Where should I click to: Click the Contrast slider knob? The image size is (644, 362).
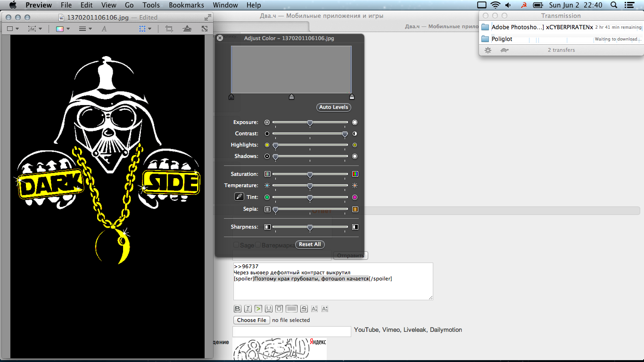coord(345,134)
